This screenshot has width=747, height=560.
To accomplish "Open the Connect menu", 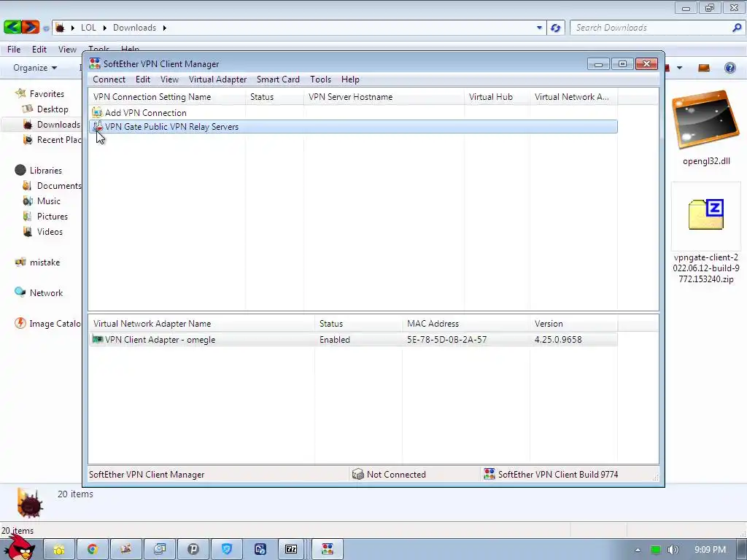I will (109, 79).
